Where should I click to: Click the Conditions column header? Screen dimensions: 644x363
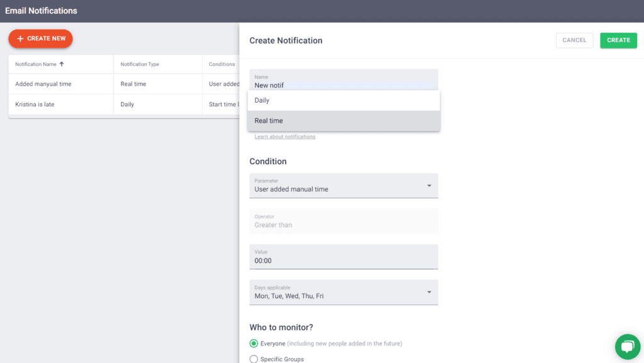pos(221,64)
